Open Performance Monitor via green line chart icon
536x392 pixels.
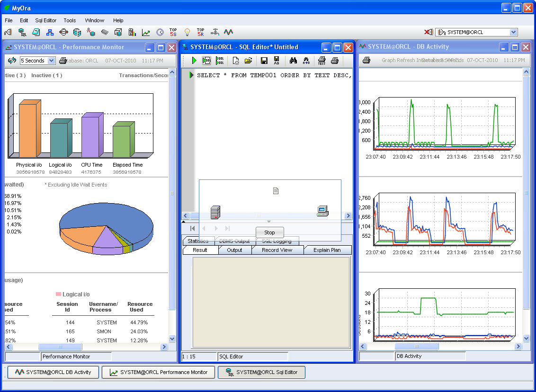[x=146, y=33]
